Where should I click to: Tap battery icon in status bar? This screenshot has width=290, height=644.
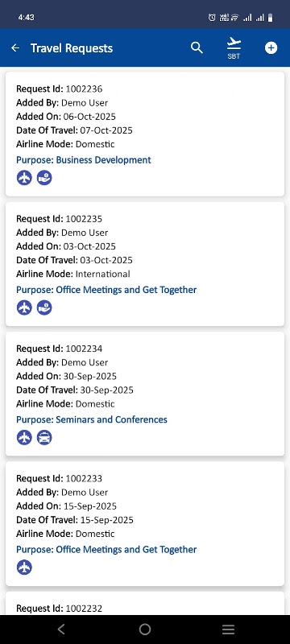[271, 18]
